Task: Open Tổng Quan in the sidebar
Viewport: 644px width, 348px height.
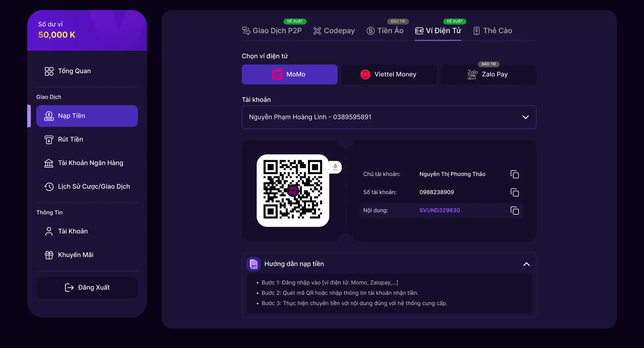Action: click(87, 71)
